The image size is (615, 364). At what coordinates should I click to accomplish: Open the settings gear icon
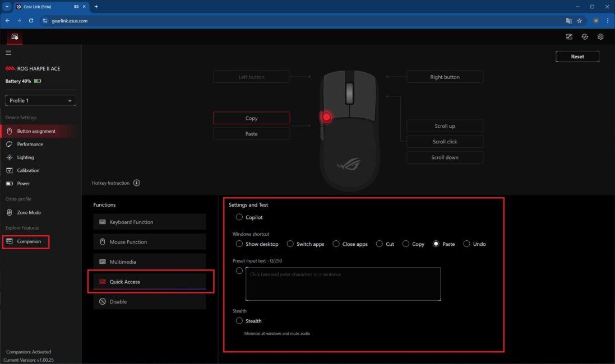600,36
